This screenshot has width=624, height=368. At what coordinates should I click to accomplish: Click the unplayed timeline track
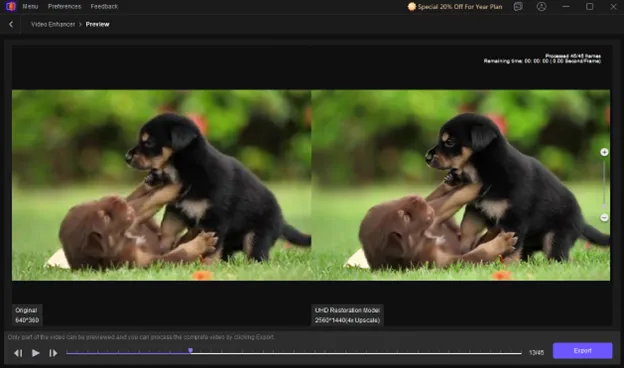click(357, 353)
